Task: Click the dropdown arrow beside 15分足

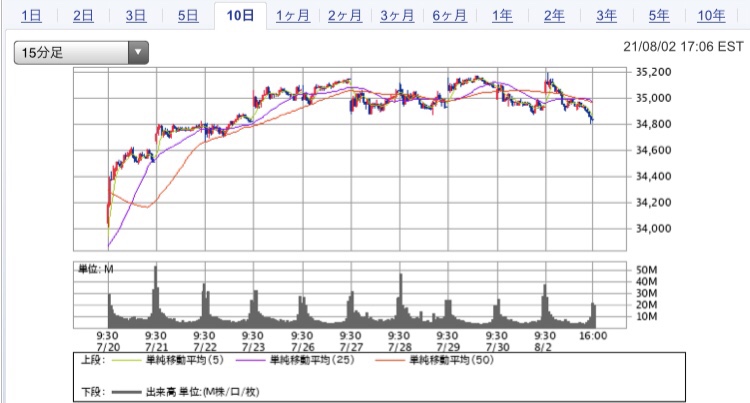Action: (138, 53)
